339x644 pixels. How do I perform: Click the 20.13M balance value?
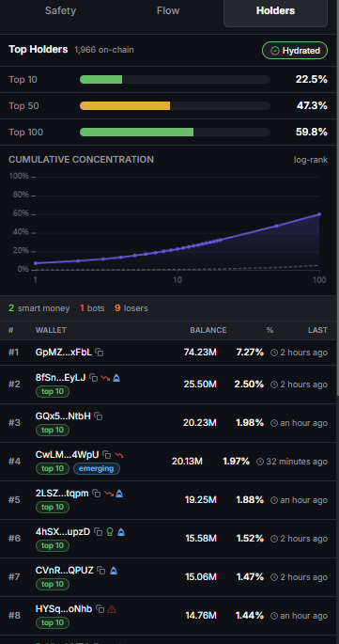(187, 462)
